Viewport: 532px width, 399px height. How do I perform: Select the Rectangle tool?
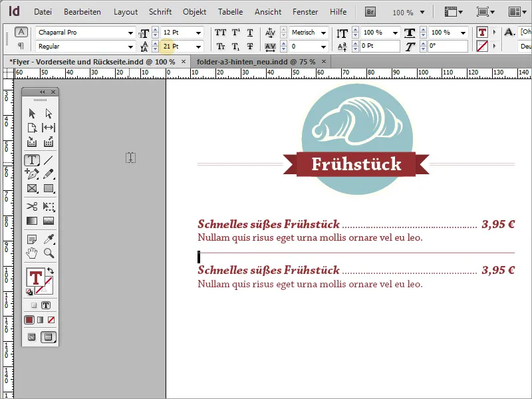click(x=49, y=188)
